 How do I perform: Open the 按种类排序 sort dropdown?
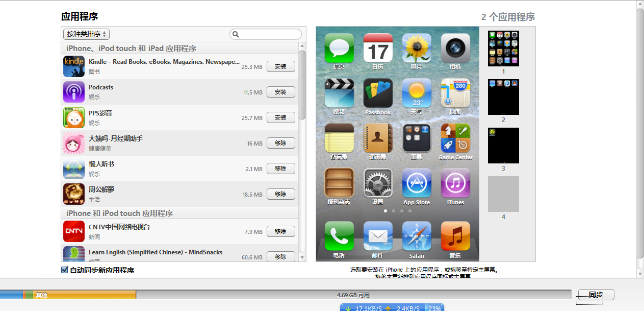click(x=86, y=34)
